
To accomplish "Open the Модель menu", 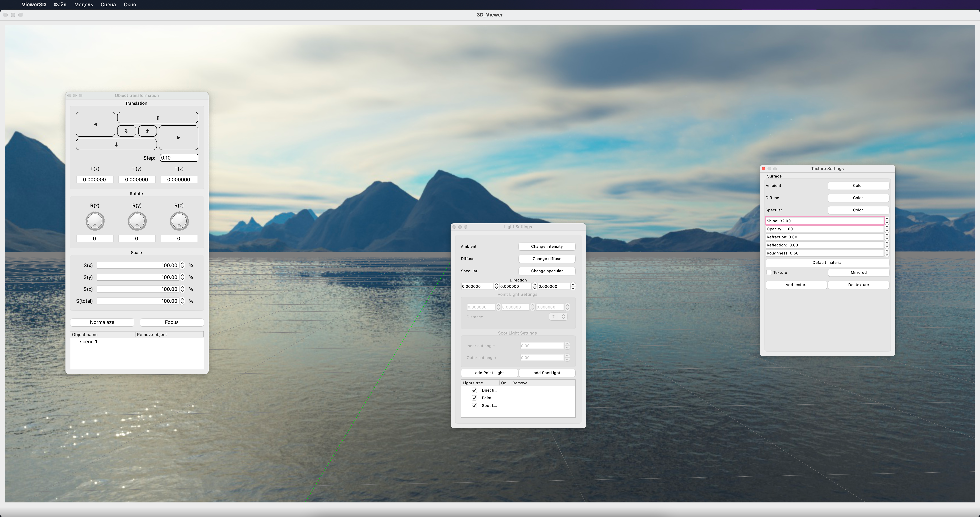I will tap(83, 5).
